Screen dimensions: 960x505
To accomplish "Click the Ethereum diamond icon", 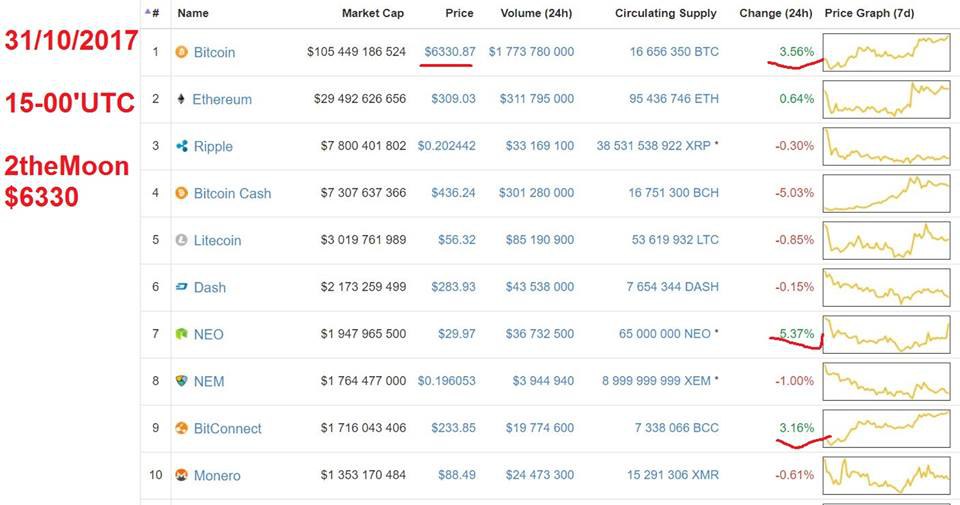I will click(x=181, y=99).
